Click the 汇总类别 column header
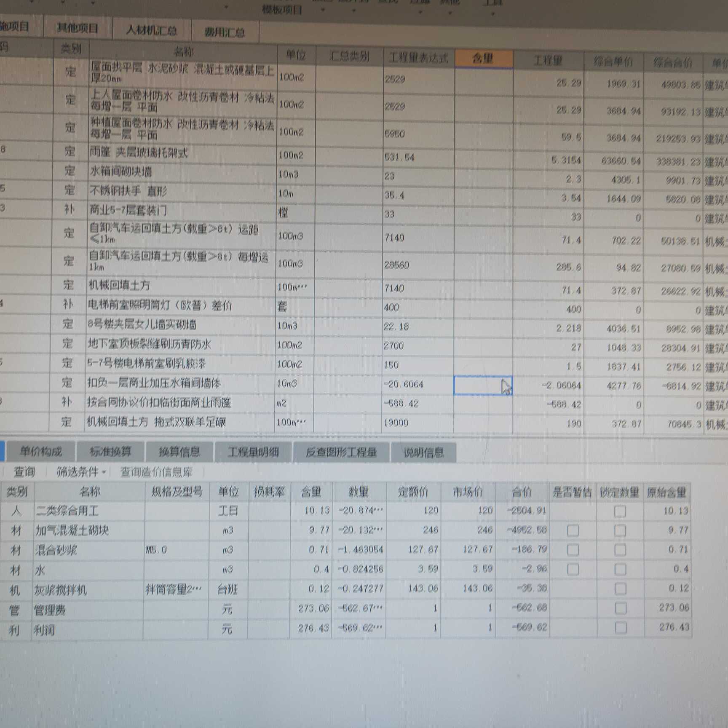 point(349,56)
